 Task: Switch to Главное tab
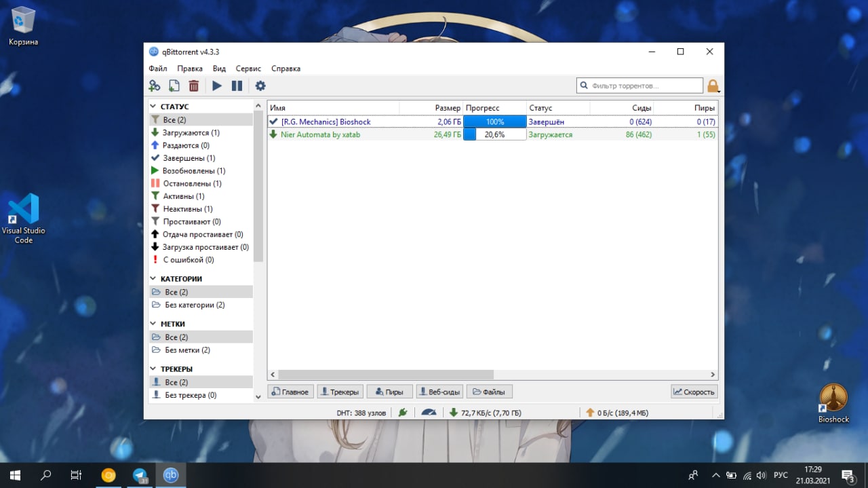290,392
